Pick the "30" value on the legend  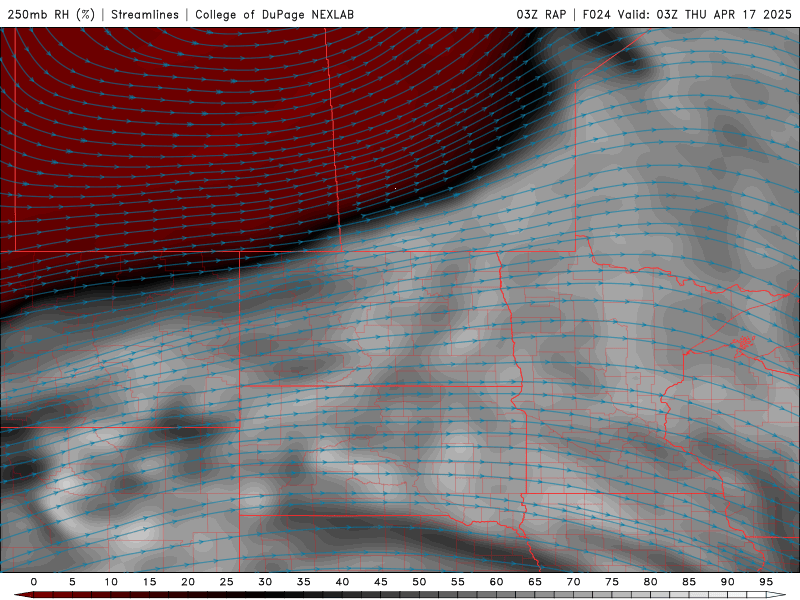pyautogui.click(x=265, y=582)
